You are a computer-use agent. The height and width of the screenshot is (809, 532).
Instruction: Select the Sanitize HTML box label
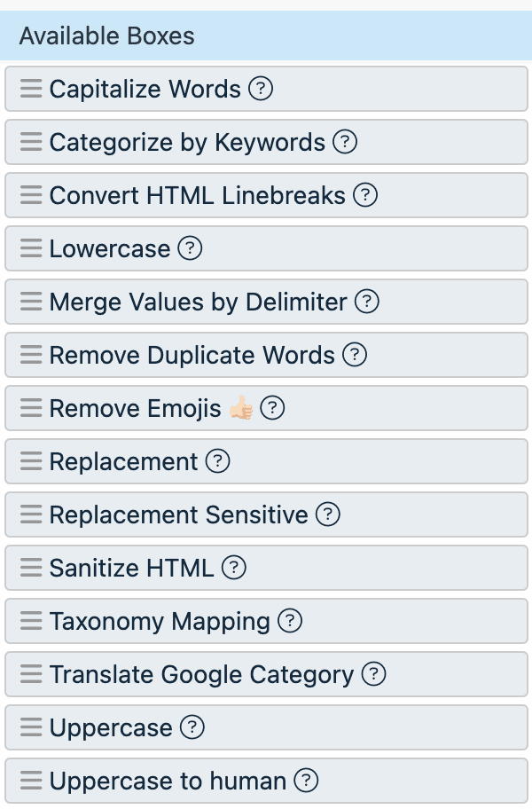pos(131,568)
